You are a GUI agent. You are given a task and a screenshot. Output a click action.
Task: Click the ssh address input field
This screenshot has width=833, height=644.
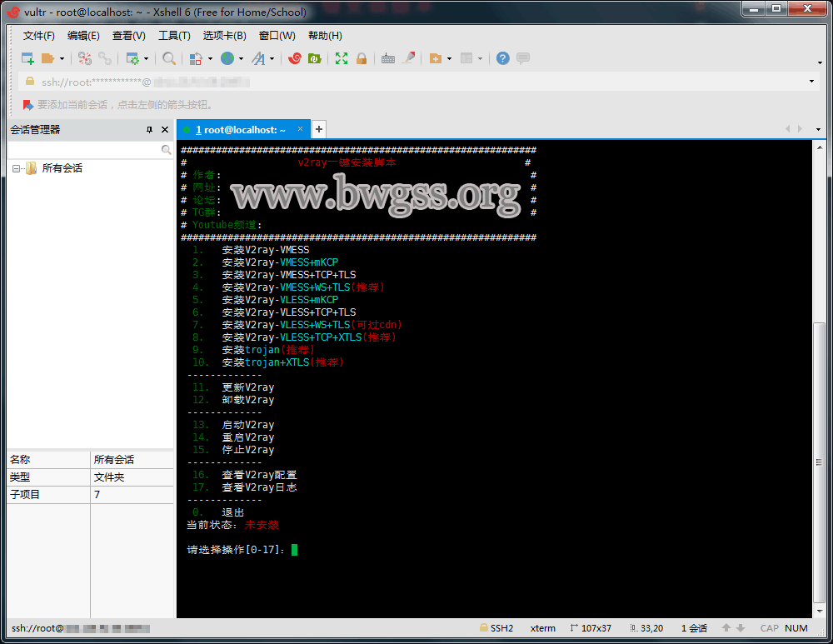point(420,82)
